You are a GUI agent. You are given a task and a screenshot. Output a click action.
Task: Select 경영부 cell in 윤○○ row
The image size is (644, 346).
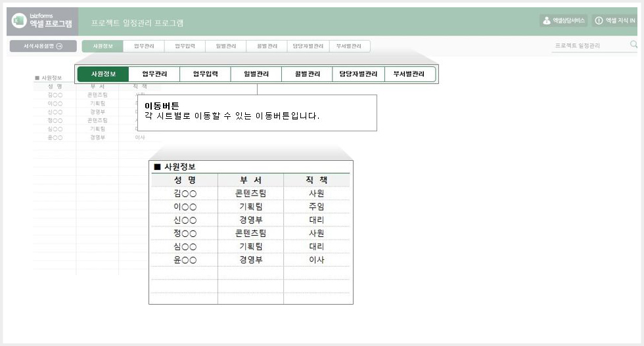click(250, 260)
